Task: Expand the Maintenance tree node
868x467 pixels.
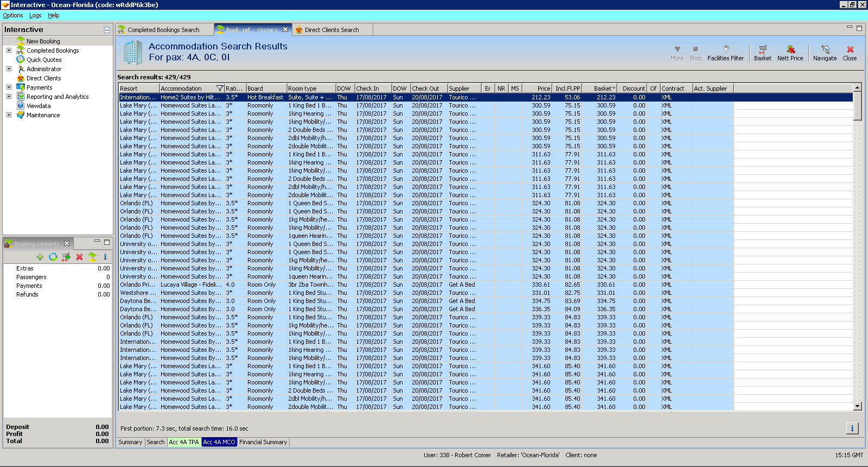Action: 9,115
